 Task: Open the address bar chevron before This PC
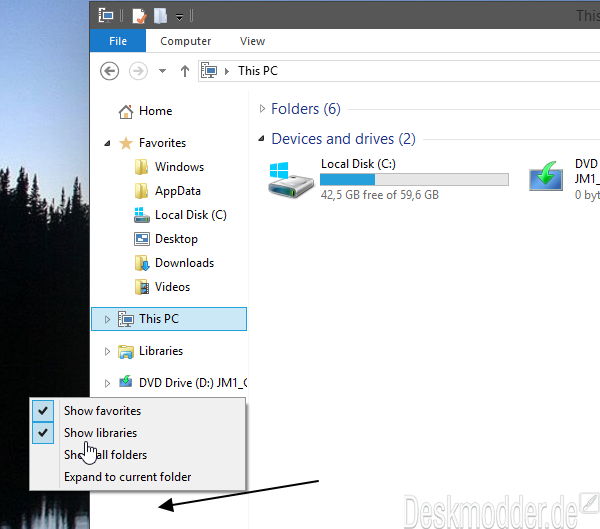(227, 71)
